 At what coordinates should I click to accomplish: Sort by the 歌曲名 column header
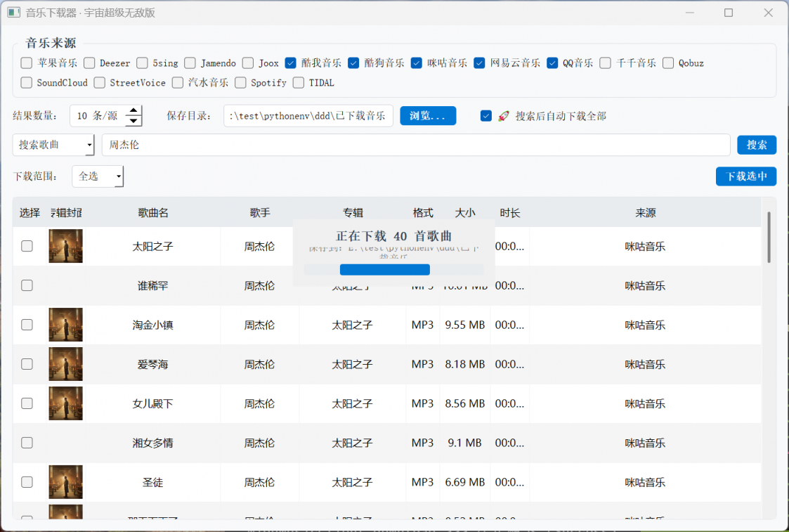(x=152, y=213)
